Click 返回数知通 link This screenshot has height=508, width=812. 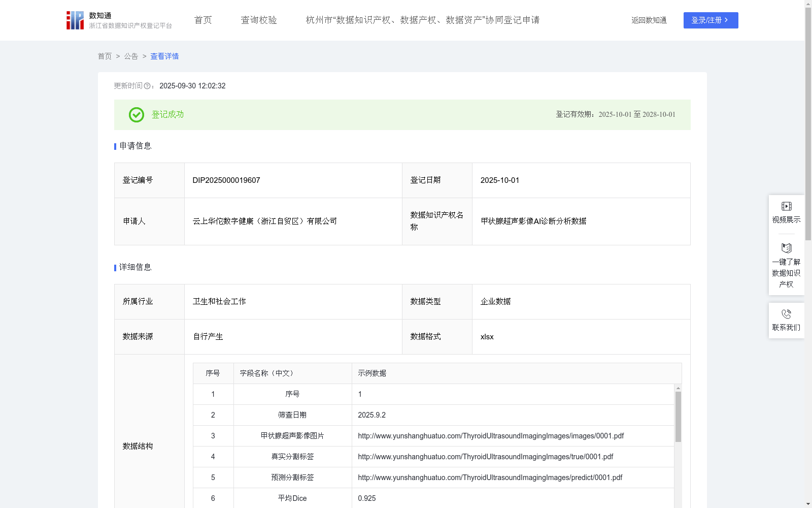(x=649, y=20)
